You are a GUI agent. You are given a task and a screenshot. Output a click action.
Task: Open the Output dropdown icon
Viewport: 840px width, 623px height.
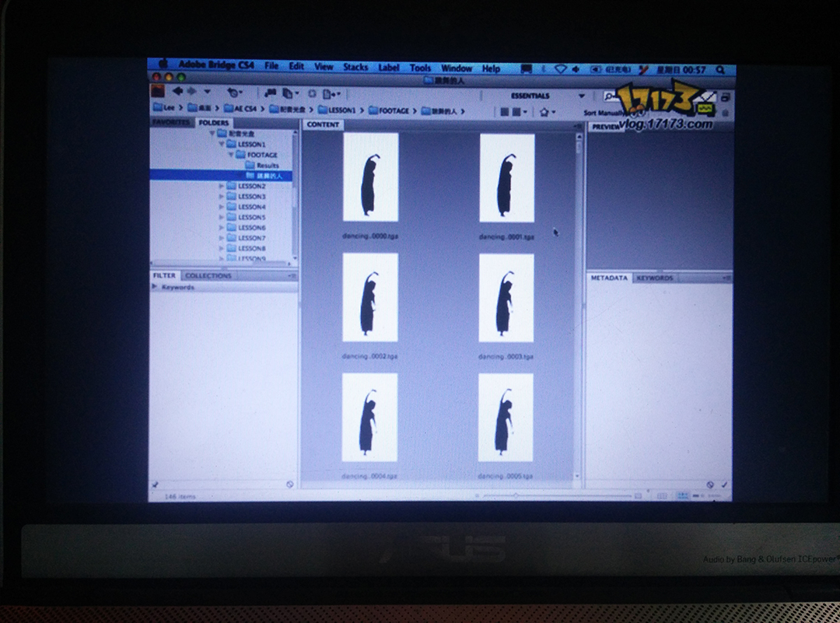point(331,94)
